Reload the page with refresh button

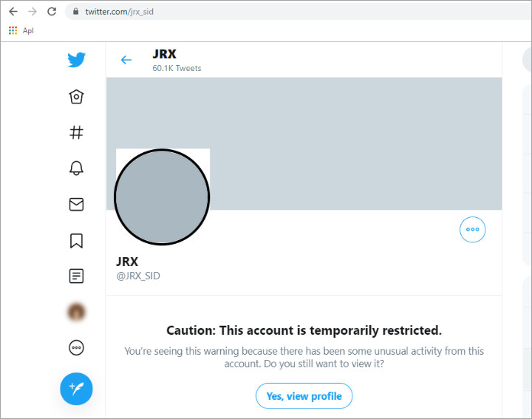point(52,12)
